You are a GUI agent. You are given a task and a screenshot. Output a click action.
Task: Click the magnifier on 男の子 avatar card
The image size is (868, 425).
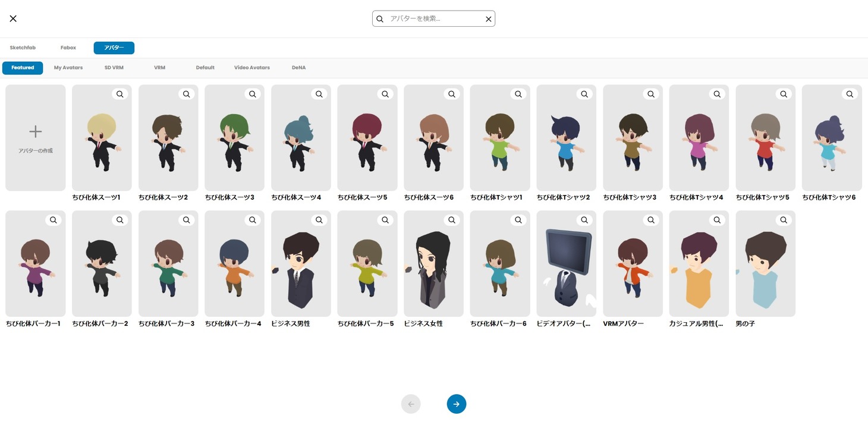784,220
